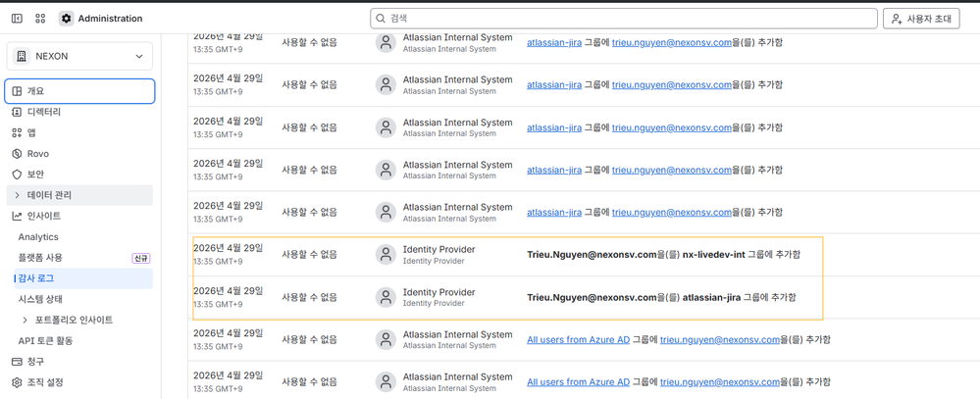Collapse the sidebar using the top-left panel icon
The width and height of the screenshot is (980, 399).
17,19
